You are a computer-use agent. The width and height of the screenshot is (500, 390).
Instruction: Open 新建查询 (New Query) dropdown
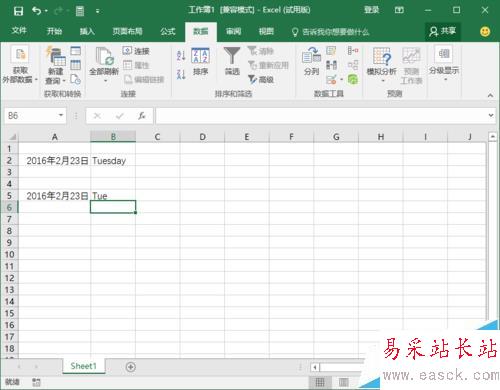pyautogui.click(x=55, y=66)
